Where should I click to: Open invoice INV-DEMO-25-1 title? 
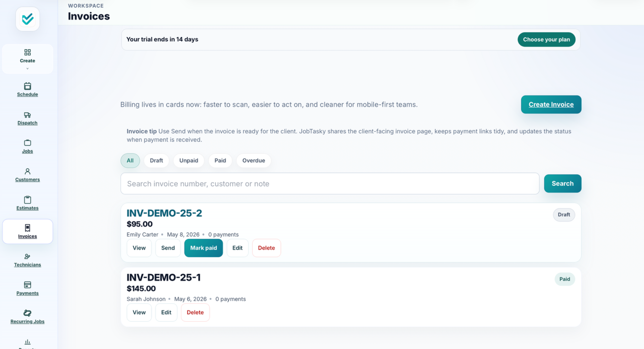[x=164, y=278]
